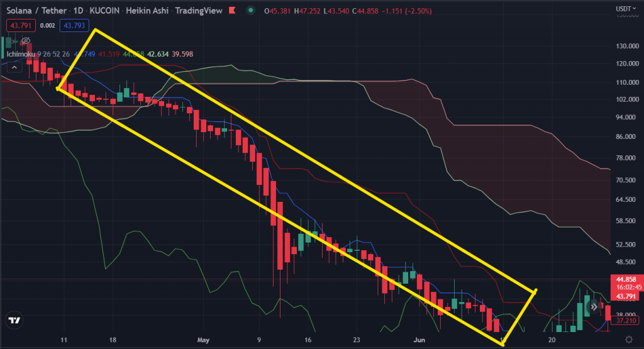Jump to latest bar with double-arrow button
Viewport: 644px width, 349px height.
(x=594, y=307)
